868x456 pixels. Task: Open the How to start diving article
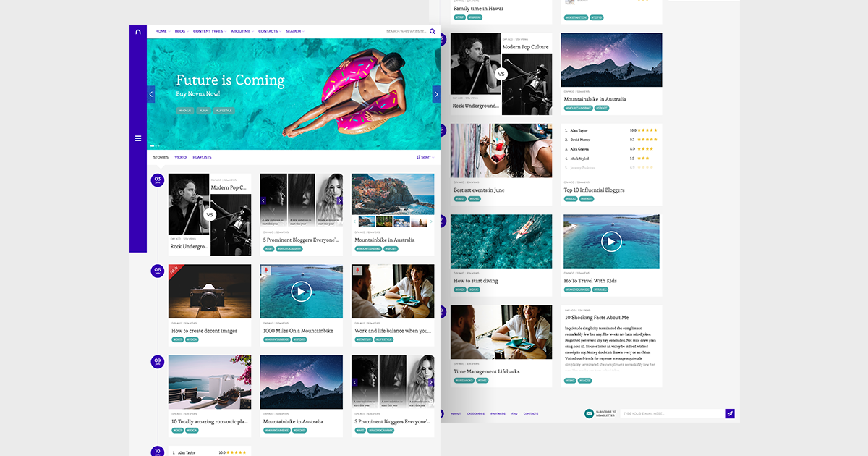476,281
